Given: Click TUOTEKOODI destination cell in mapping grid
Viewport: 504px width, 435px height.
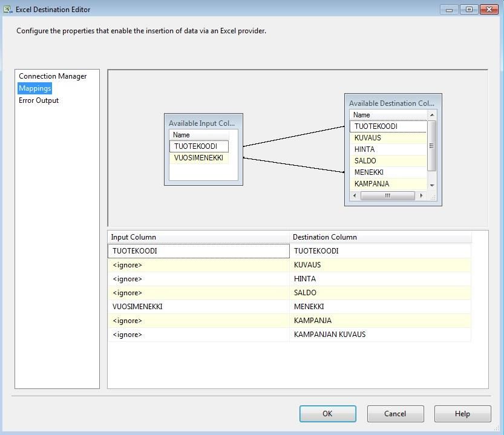Looking at the screenshot, I should click(380, 251).
